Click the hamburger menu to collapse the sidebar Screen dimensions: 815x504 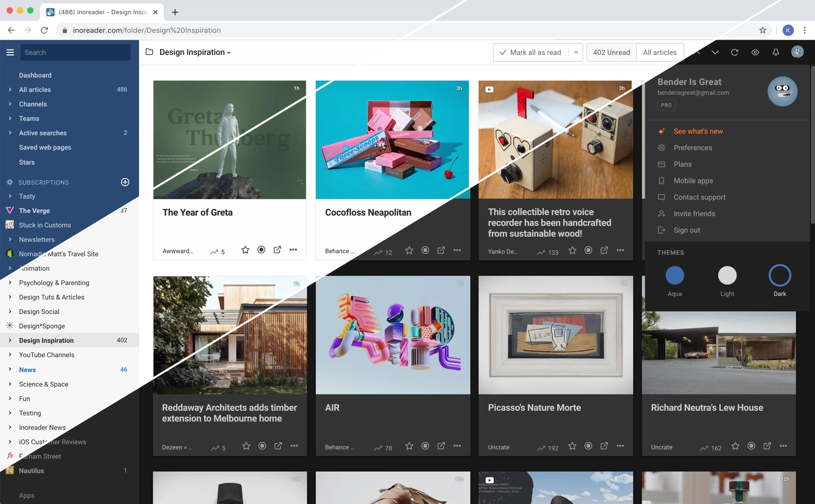[10, 52]
